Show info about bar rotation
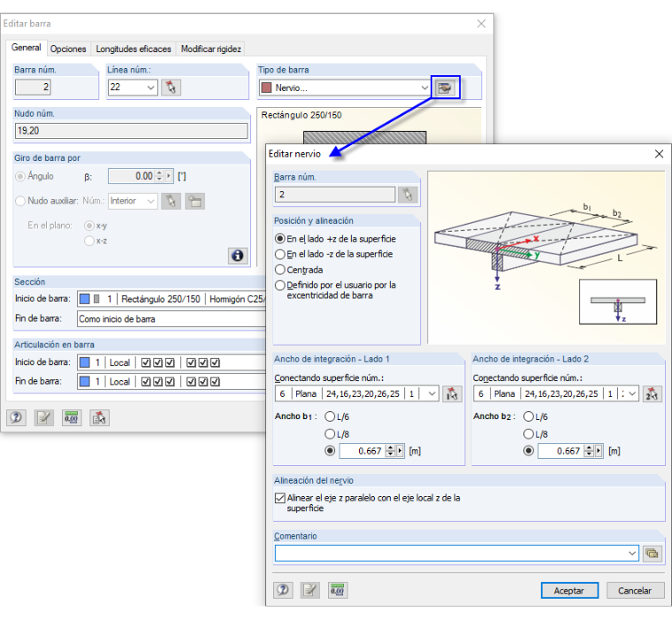The image size is (672, 619). point(238,256)
